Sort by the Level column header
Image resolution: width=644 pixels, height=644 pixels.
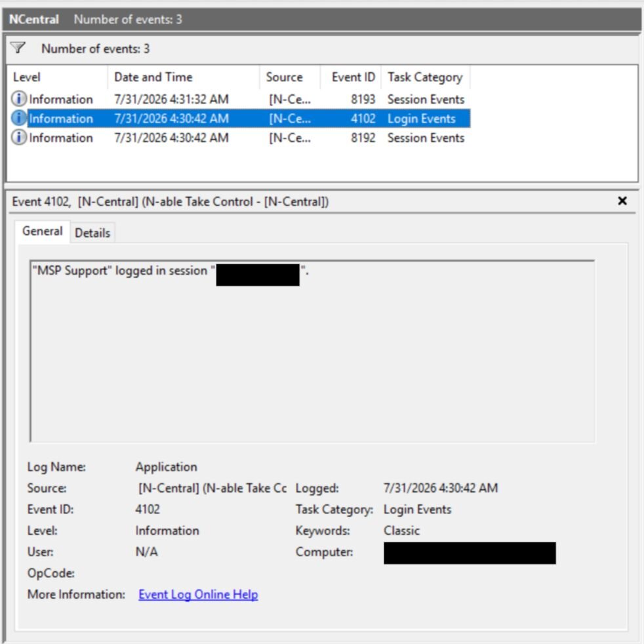(57, 77)
